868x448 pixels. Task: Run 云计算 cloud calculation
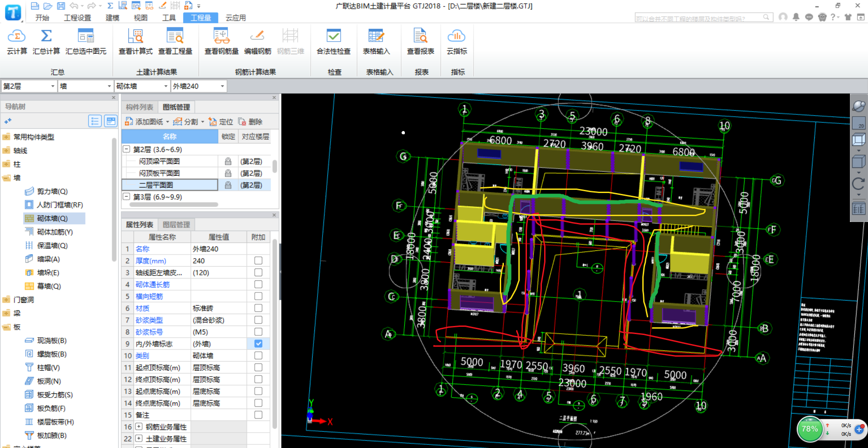17,42
